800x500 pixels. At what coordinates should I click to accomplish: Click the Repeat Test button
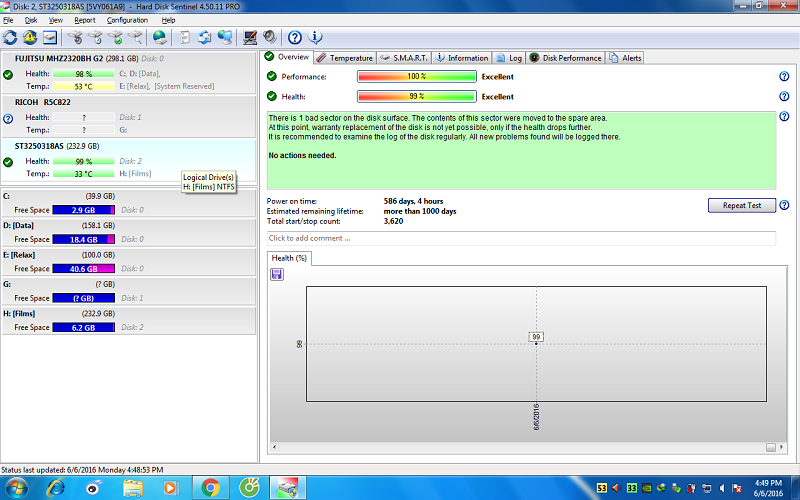pos(741,205)
